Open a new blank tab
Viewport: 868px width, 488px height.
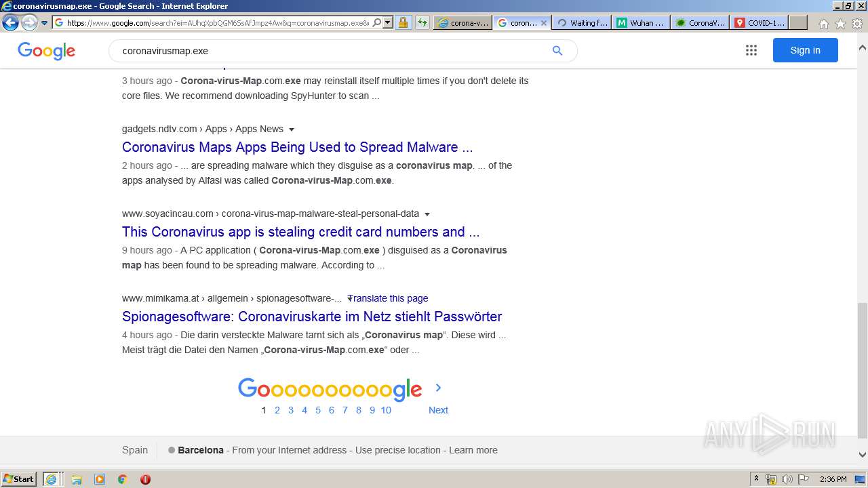(798, 22)
